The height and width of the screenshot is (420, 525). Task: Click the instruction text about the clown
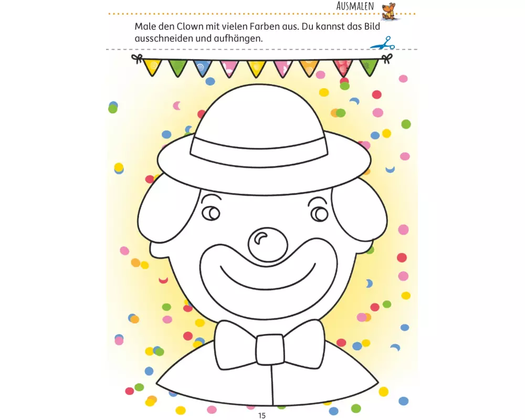pos(257,33)
